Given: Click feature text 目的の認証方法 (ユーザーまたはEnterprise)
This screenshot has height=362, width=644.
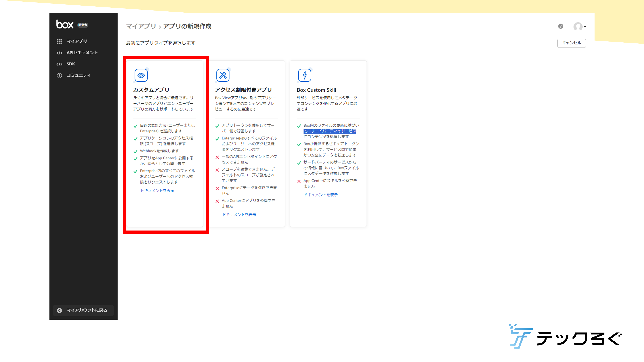Looking at the screenshot, I should click(167, 128).
